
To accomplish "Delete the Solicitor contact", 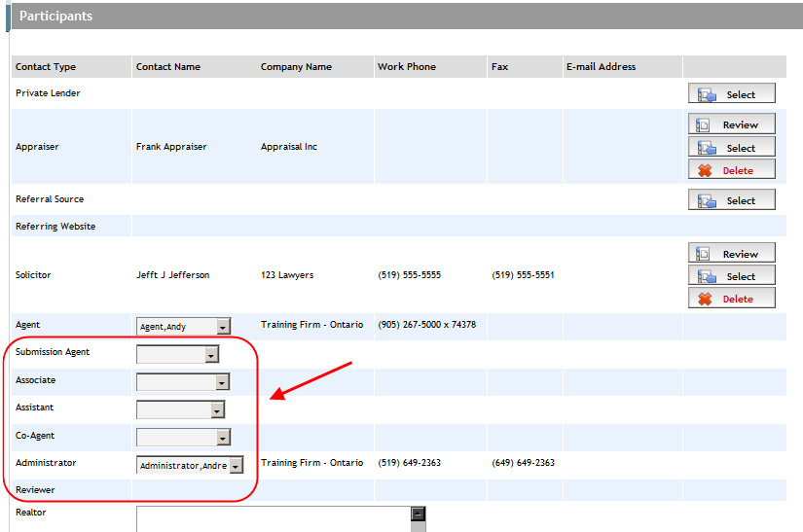I will [731, 299].
